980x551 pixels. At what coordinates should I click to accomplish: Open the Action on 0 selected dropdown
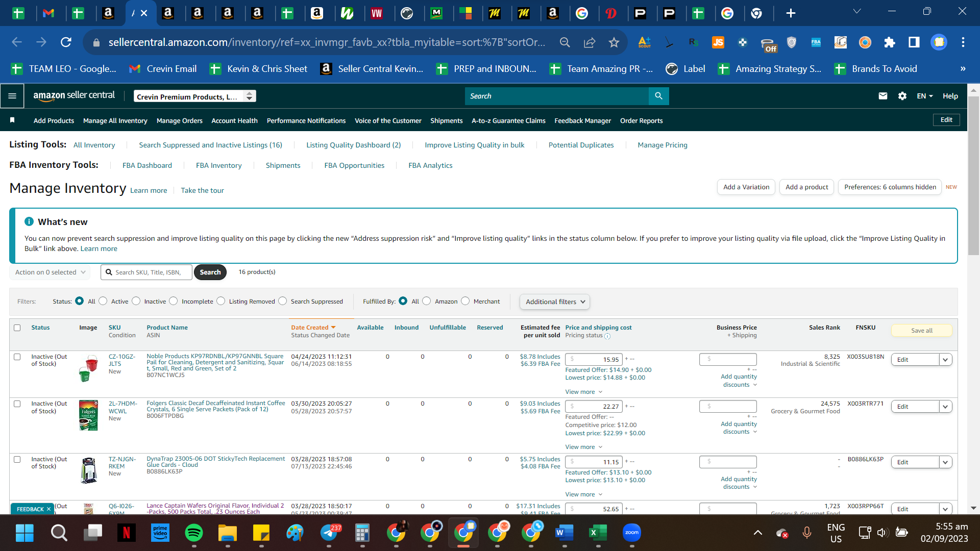[x=50, y=272]
